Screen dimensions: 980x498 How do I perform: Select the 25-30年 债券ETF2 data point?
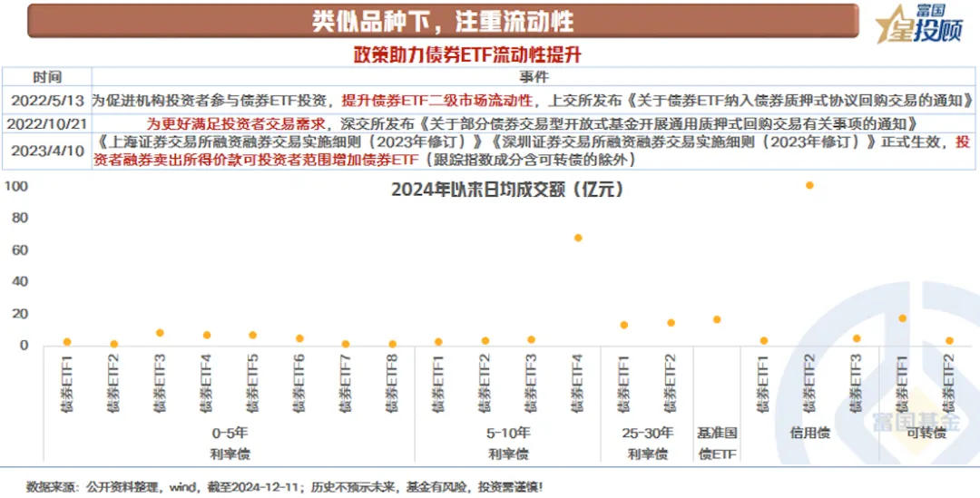coord(671,322)
